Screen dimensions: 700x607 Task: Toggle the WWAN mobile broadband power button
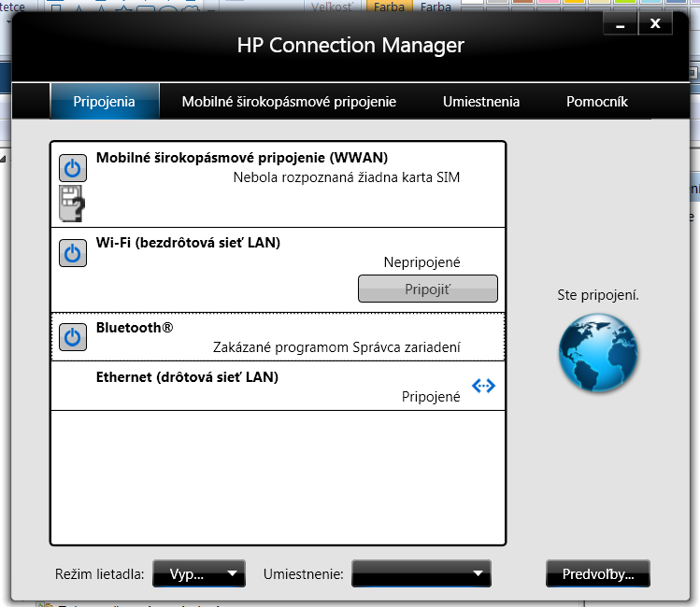(x=73, y=168)
